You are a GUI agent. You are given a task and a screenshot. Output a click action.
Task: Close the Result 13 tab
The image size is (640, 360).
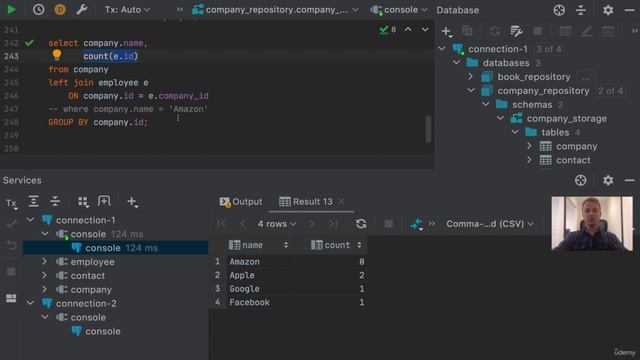[341, 202]
